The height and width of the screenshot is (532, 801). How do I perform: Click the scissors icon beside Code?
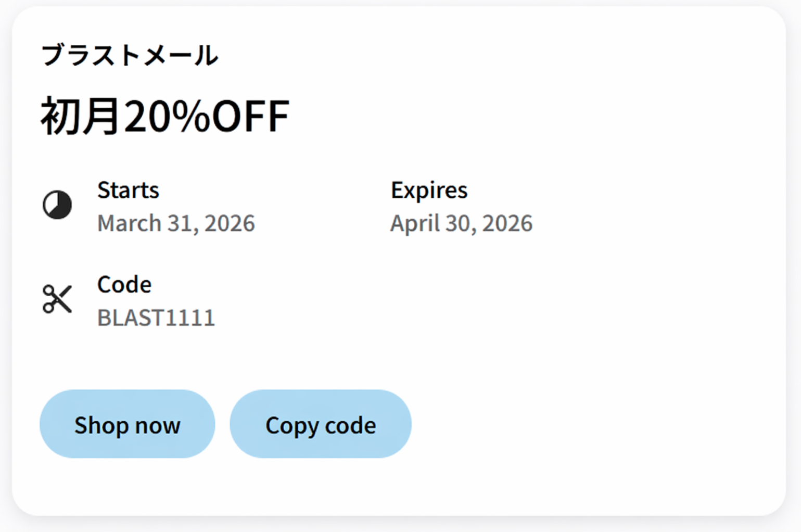point(57,299)
